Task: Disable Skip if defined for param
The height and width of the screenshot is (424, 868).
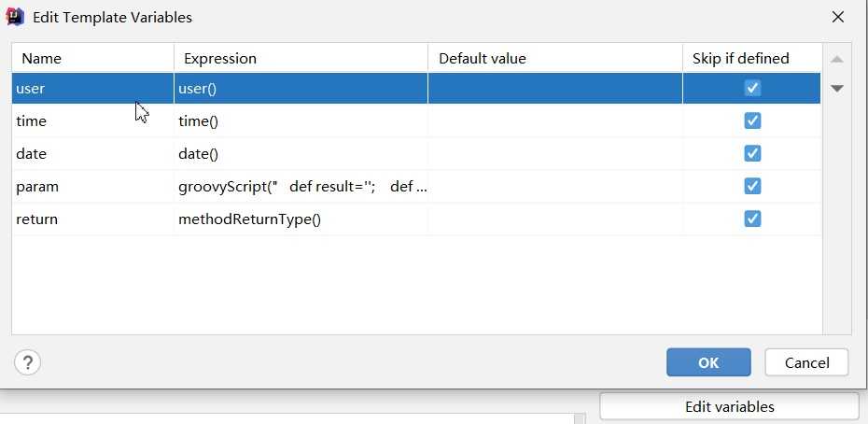Action: 752,186
